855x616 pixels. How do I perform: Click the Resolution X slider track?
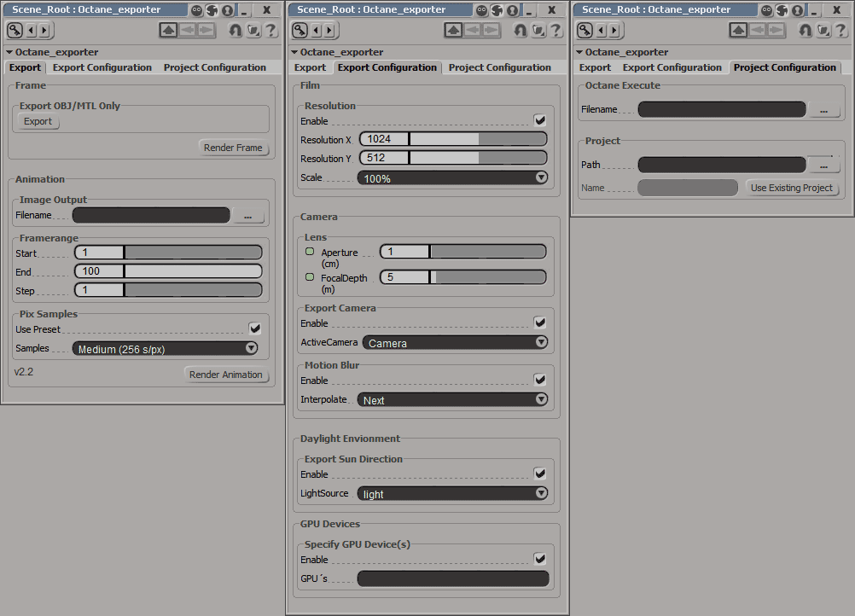pyautogui.click(x=478, y=139)
